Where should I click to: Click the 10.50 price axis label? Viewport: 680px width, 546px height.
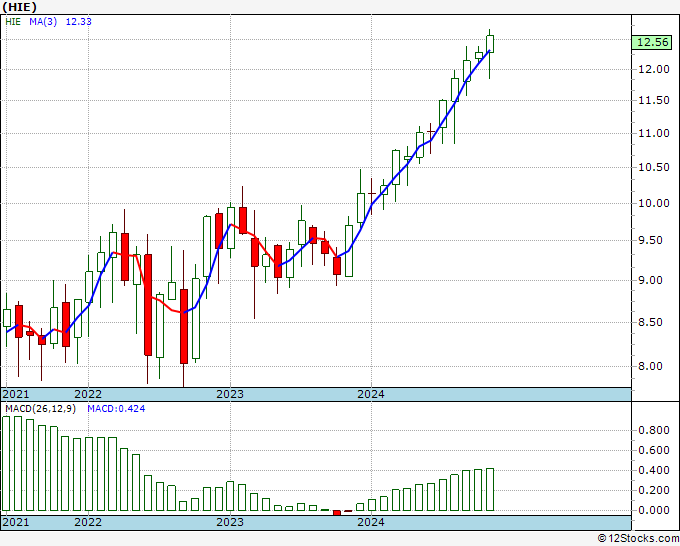coord(654,167)
